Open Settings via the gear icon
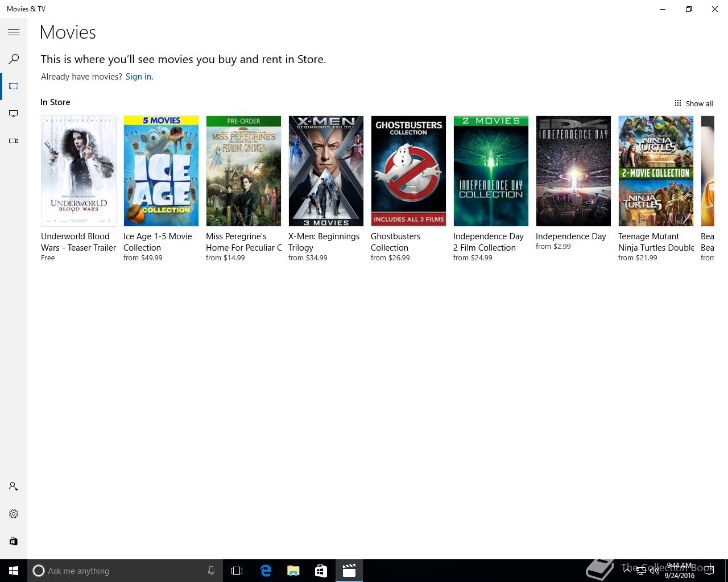This screenshot has width=728, height=582. coord(14,514)
